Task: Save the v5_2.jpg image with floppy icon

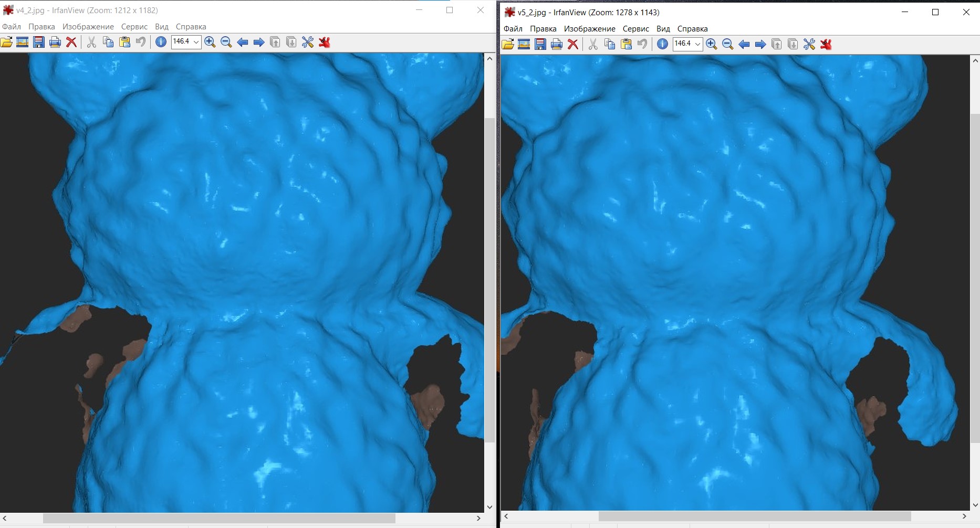Action: (540, 44)
